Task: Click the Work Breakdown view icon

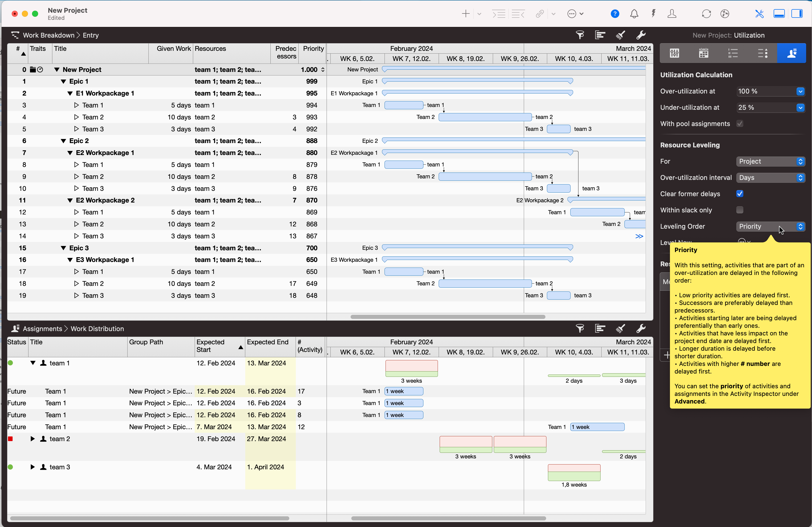Action: point(15,35)
